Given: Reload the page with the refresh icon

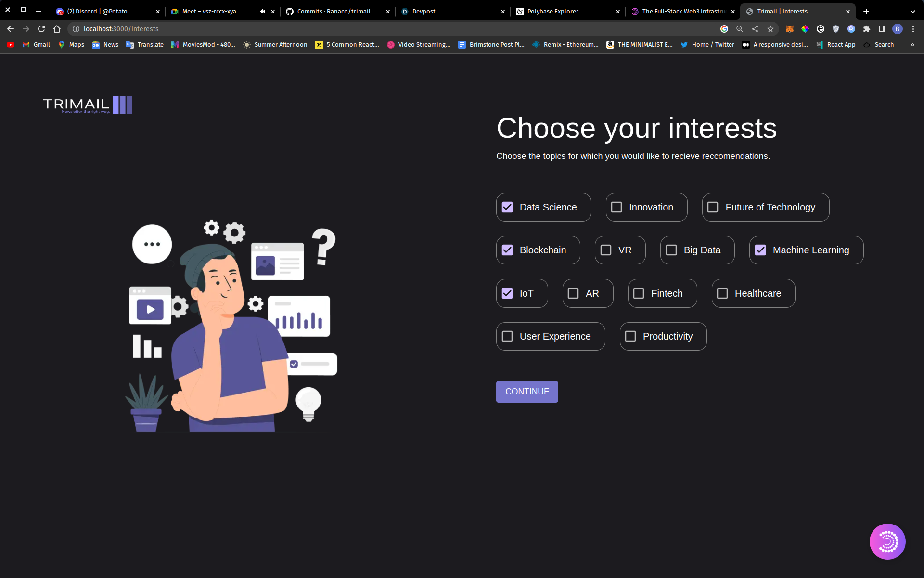Looking at the screenshot, I should click(x=41, y=29).
